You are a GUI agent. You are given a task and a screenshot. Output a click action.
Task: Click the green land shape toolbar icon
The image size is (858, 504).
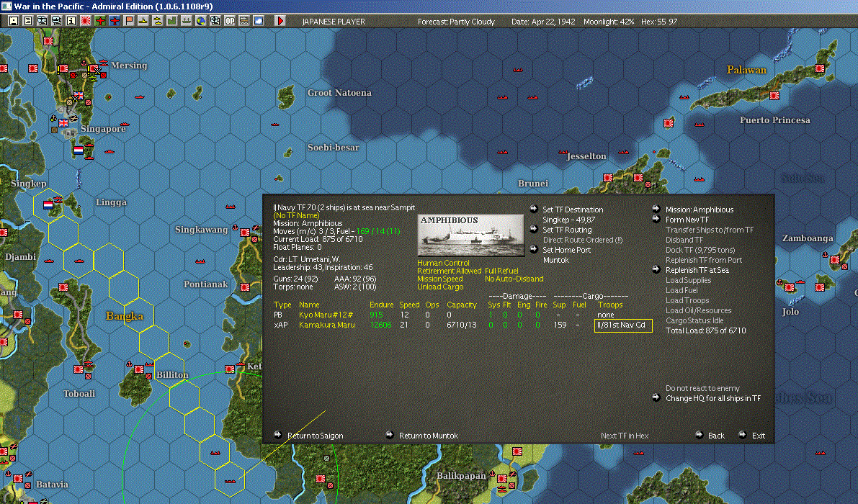172,21
